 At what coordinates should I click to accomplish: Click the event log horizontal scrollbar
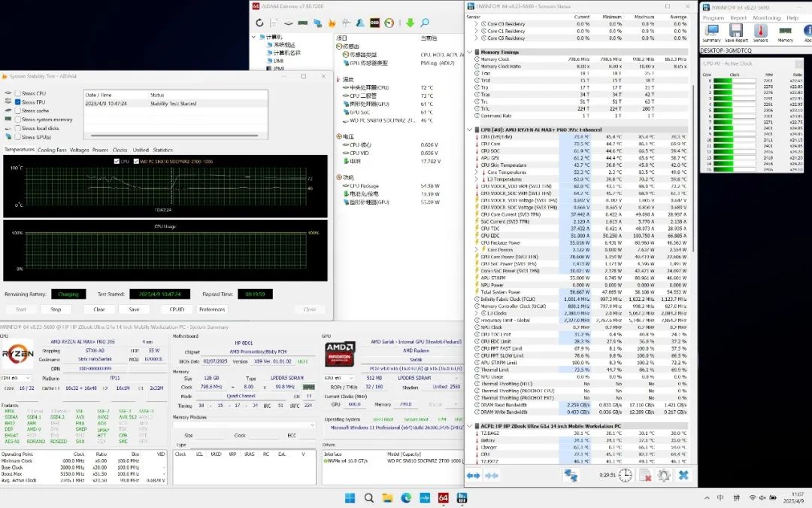[x=174, y=135]
